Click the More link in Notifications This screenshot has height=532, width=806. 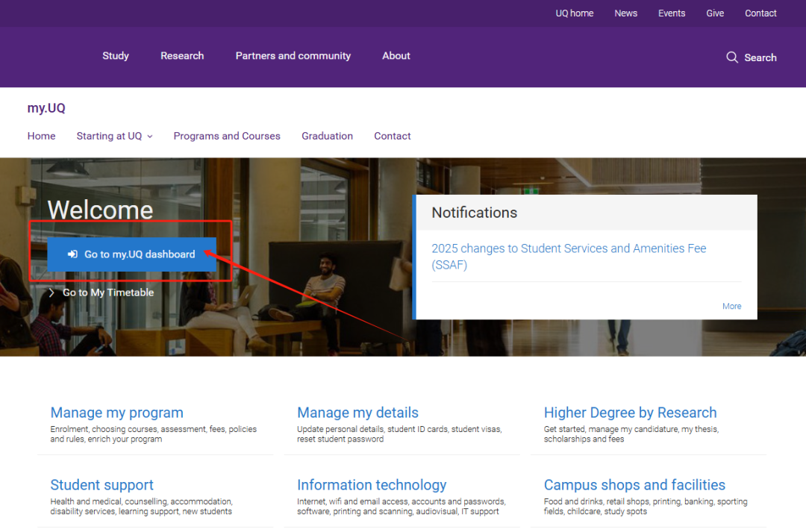731,307
